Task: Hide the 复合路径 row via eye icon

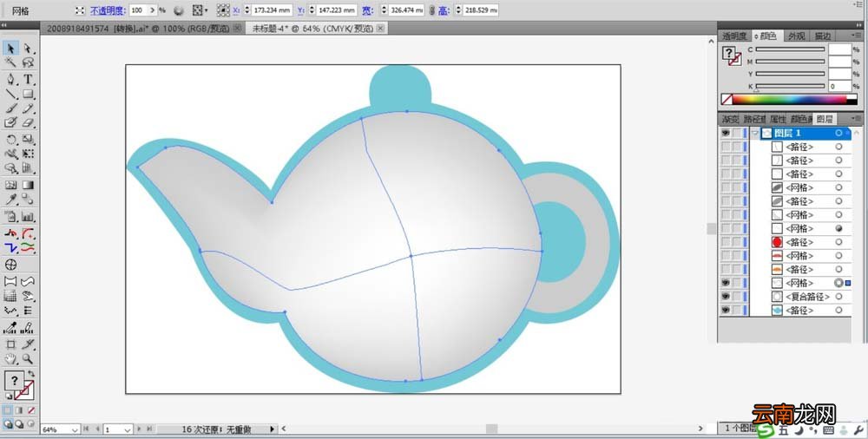Action: point(725,296)
